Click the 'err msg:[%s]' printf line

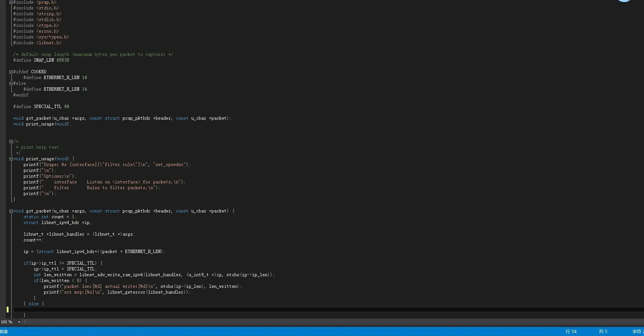point(117,292)
